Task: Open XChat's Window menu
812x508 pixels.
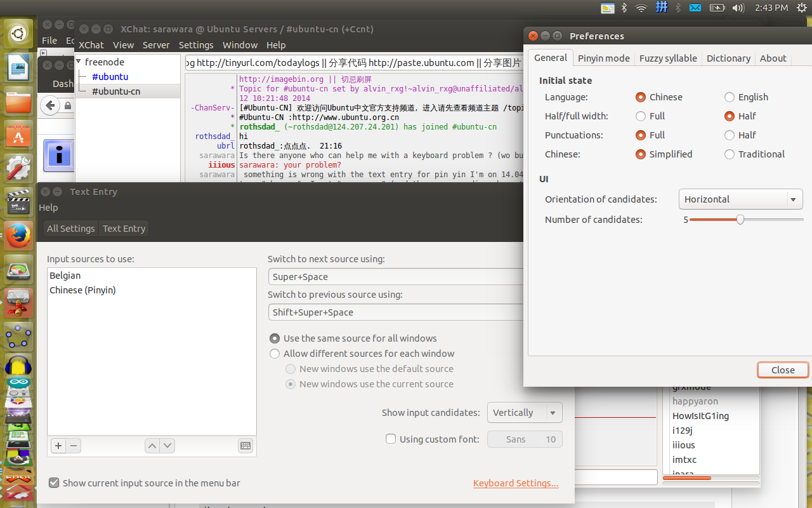Action: (240, 45)
